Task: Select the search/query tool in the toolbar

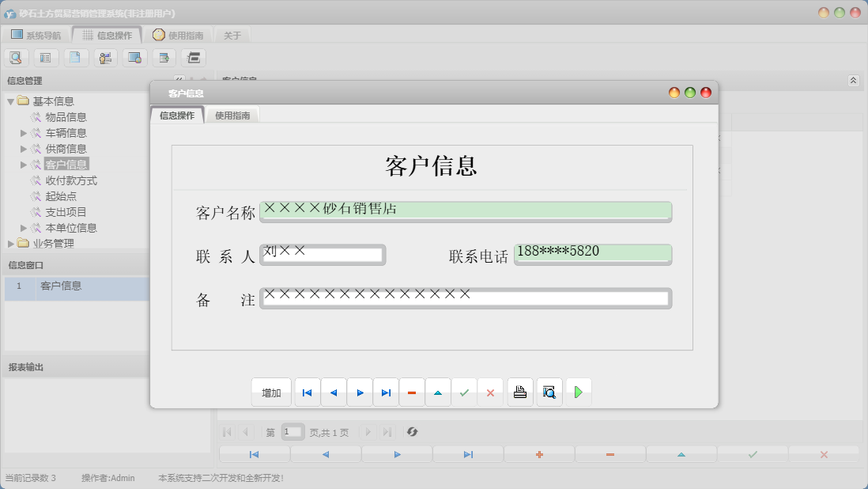Action: point(16,57)
